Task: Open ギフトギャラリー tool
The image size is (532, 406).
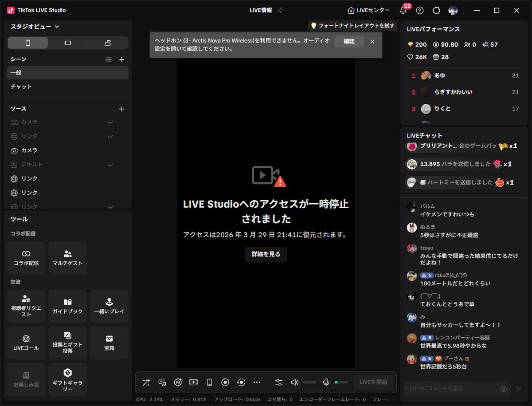Action: [x=68, y=379]
